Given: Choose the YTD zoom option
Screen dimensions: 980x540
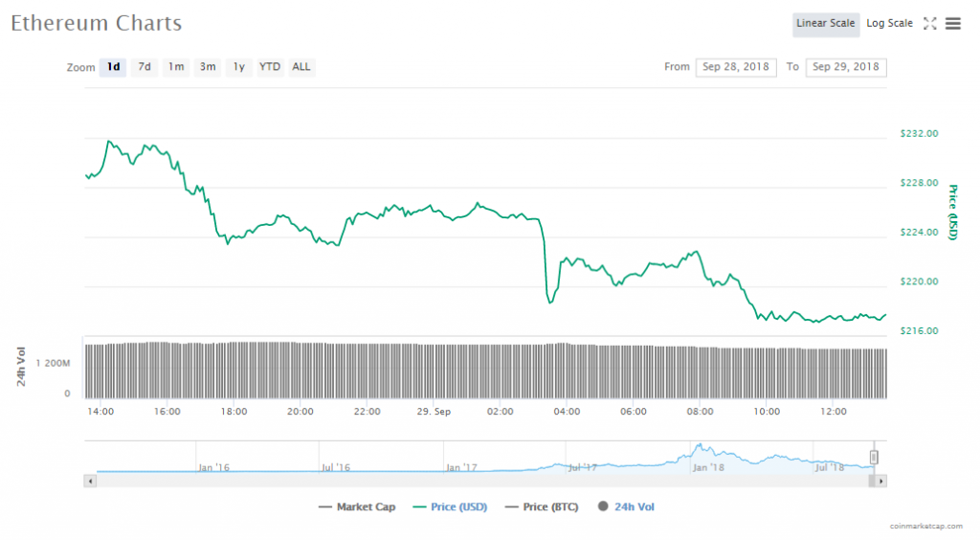Looking at the screenshot, I should [x=271, y=67].
